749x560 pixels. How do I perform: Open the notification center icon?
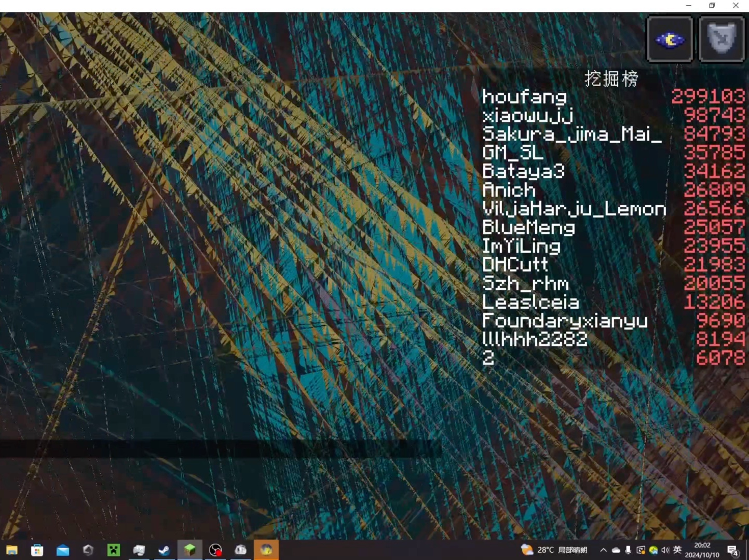733,551
